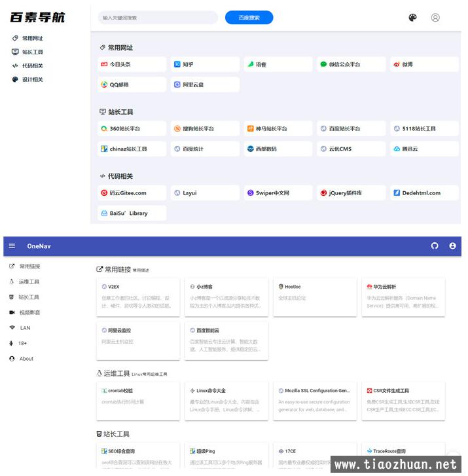This screenshot has height=476, width=468.
Task: Select 代码相关 in the left sidebar
Action: coord(27,65)
